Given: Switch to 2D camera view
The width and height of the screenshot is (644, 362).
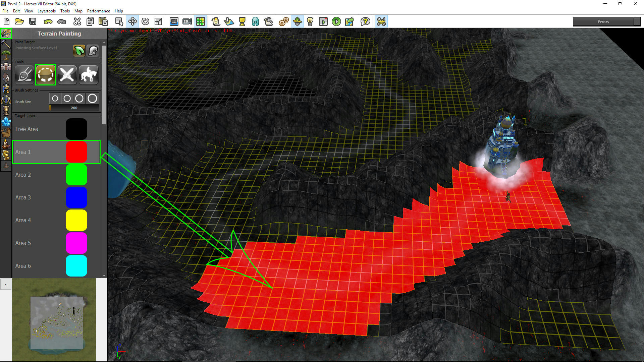Looking at the screenshot, I should pos(187,21).
